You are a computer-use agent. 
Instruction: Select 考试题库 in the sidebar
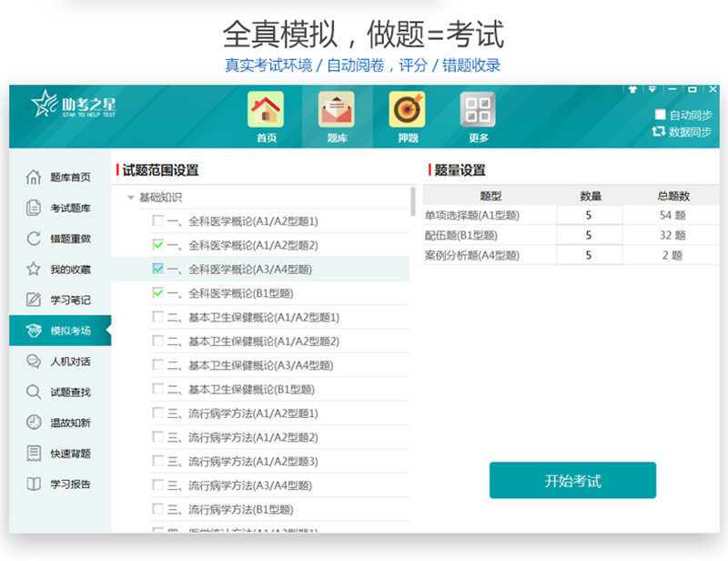(60, 208)
